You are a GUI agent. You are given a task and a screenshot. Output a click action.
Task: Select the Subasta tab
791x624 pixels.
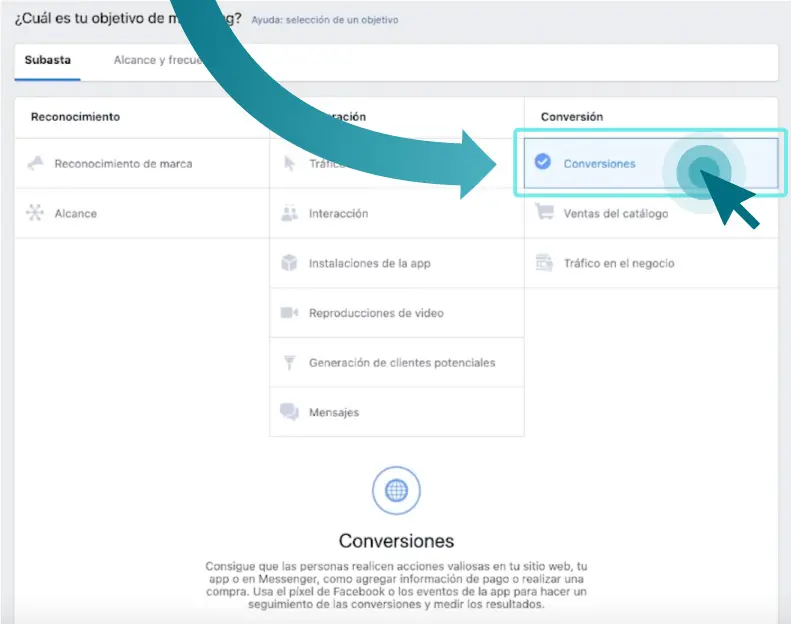(x=47, y=60)
